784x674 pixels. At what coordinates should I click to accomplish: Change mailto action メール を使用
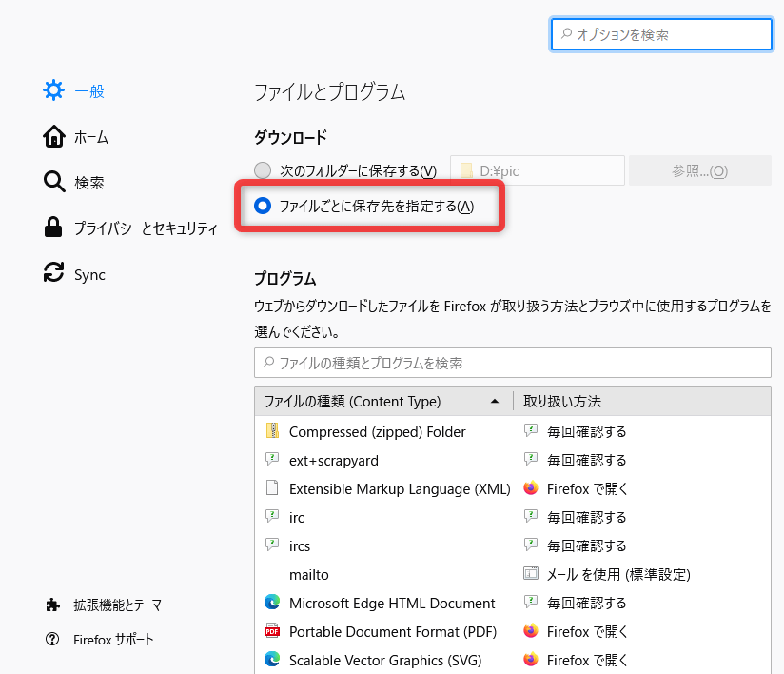click(x=618, y=574)
